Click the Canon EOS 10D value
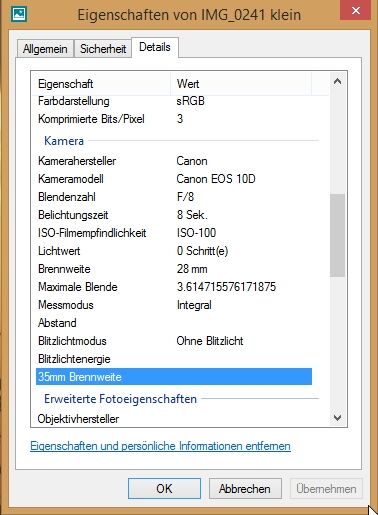The height and width of the screenshot is (515, 378). (x=216, y=179)
